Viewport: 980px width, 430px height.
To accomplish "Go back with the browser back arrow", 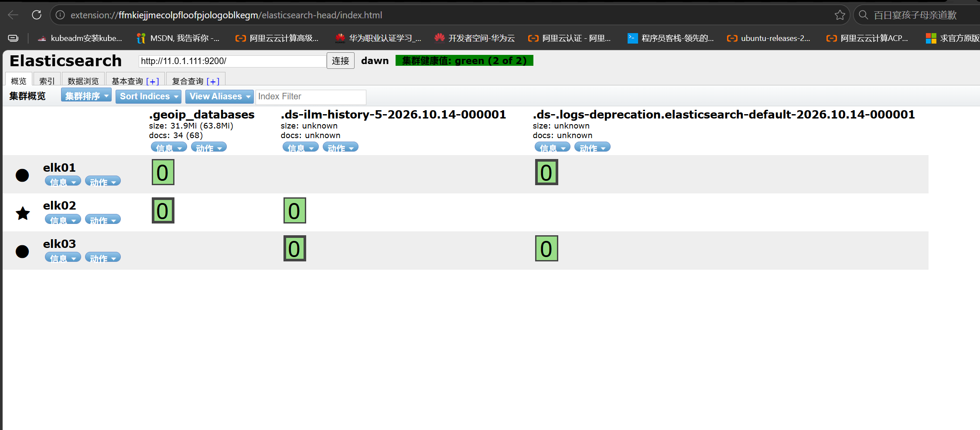I will 13,15.
